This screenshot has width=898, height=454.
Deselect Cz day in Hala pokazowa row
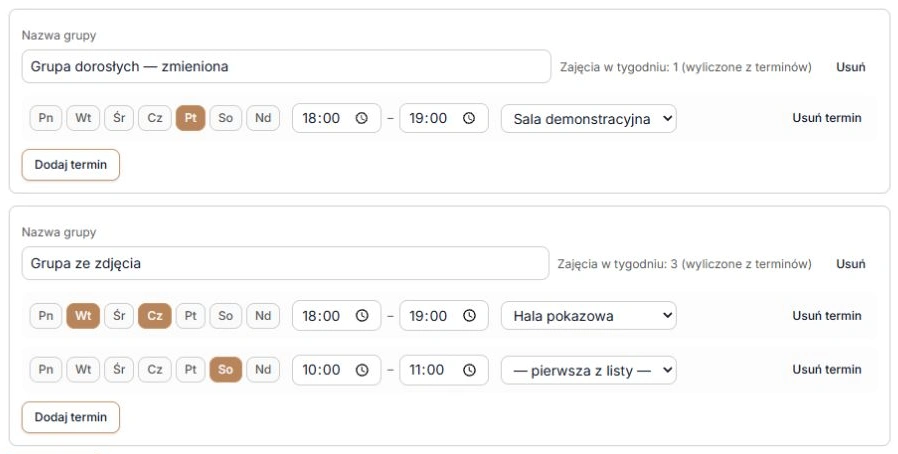tap(155, 315)
